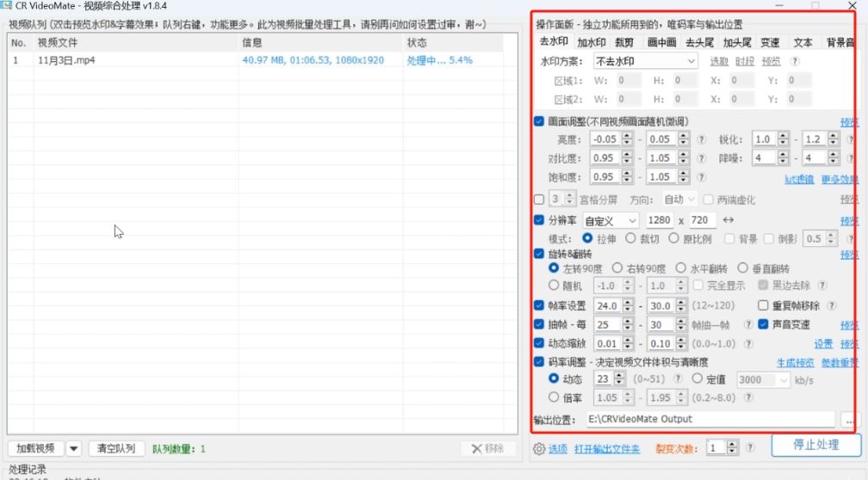Select the 水平翻转 radio button
Screen dimensions: 868x480
pyautogui.click(x=681, y=268)
